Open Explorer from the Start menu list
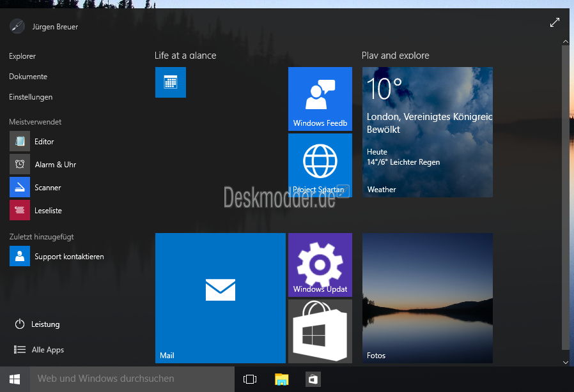574x392 pixels. (22, 56)
